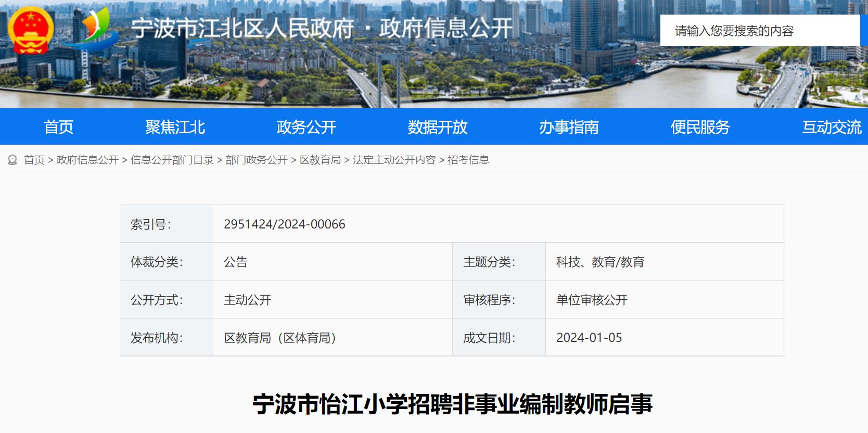The width and height of the screenshot is (868, 433).
Task: Click the 体裁分类 label cell
Action: click(x=167, y=262)
